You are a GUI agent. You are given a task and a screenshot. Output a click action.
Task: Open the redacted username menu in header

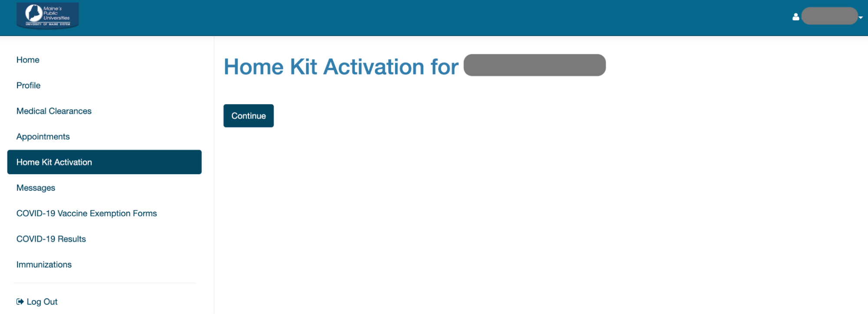click(829, 16)
